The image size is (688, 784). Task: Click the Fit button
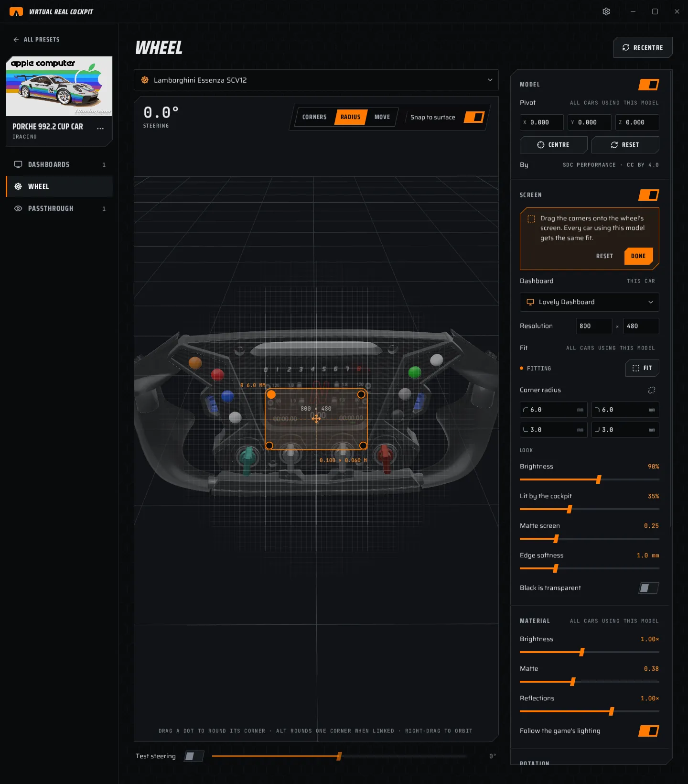642,368
